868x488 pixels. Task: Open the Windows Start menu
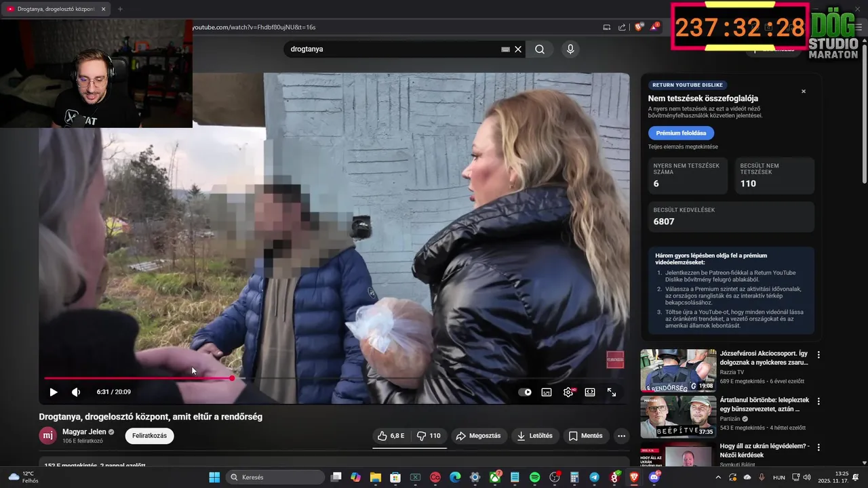[214, 477]
